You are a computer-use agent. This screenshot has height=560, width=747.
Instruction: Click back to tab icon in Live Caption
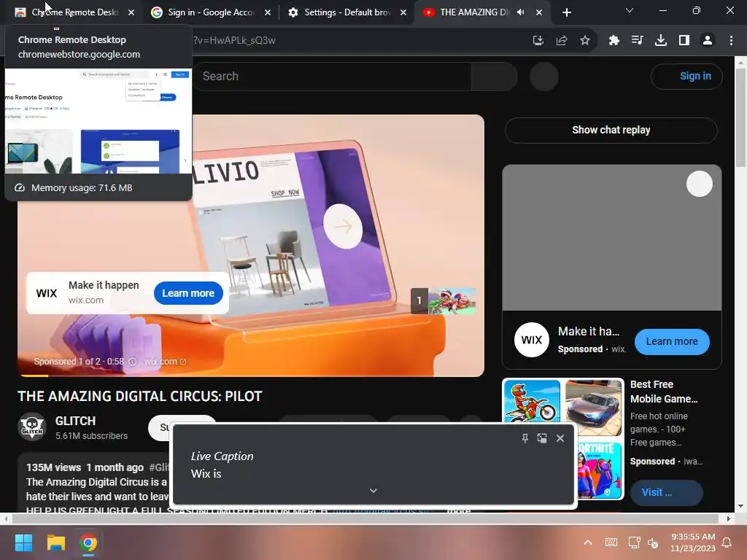[x=542, y=438]
